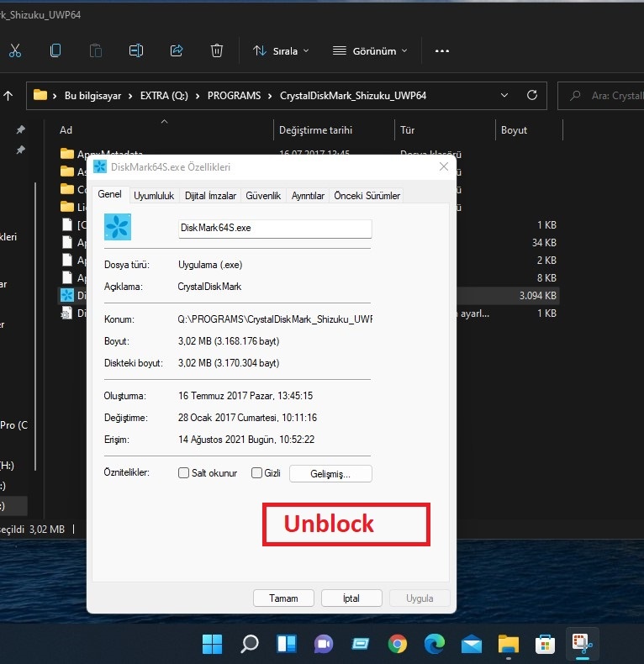Click the İptal button
This screenshot has height=664, width=644.
[x=351, y=598]
